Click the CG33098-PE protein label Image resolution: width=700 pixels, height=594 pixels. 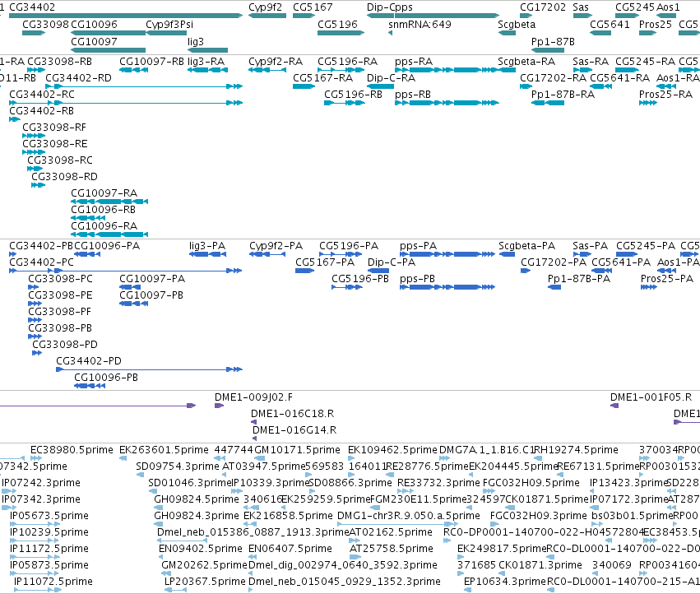click(60, 295)
